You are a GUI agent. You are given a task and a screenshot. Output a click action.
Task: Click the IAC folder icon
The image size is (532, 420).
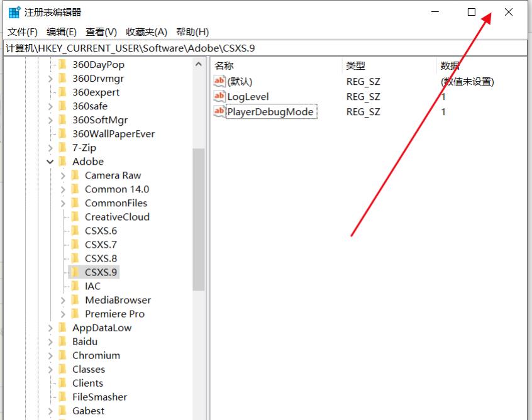click(x=75, y=286)
